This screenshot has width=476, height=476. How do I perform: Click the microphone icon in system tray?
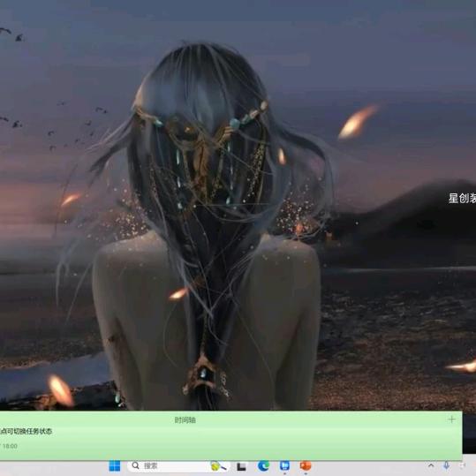pyautogui.click(x=447, y=465)
